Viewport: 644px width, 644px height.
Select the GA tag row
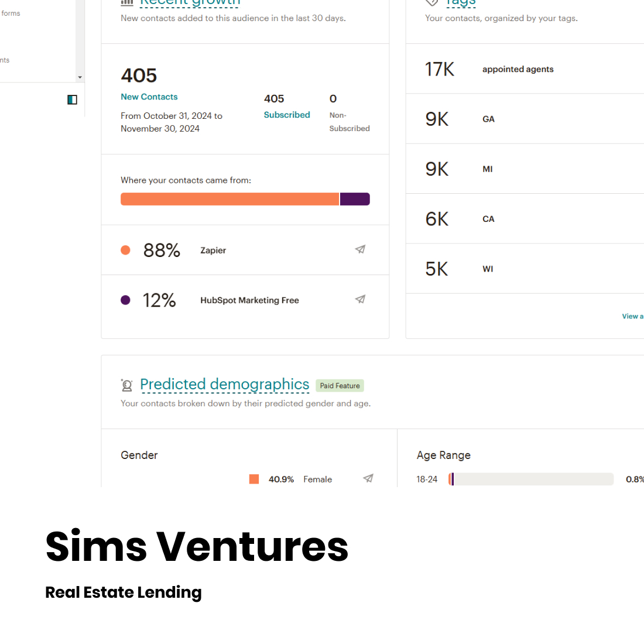(525, 119)
